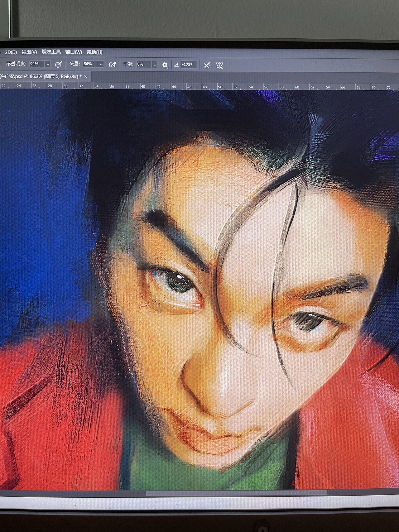Viewport: 399px width, 532px height.
Task: Close the 许广汉.psd document tab
Action: pyautogui.click(x=86, y=76)
